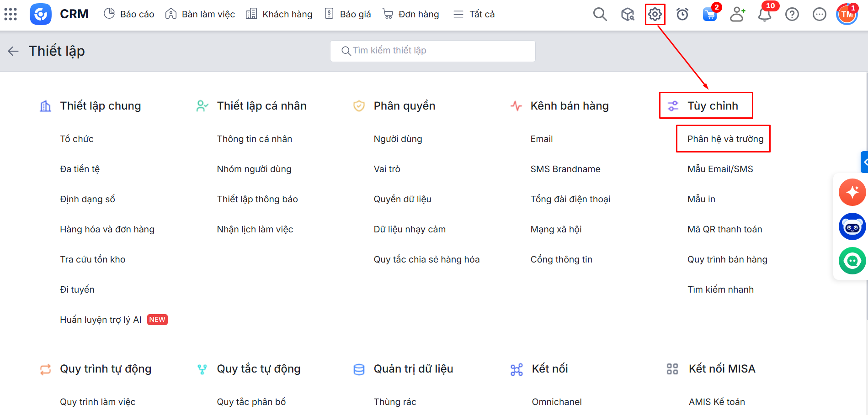The width and height of the screenshot is (868, 415).
Task: Click the Quy tắc tự động branch icon
Action: click(202, 369)
